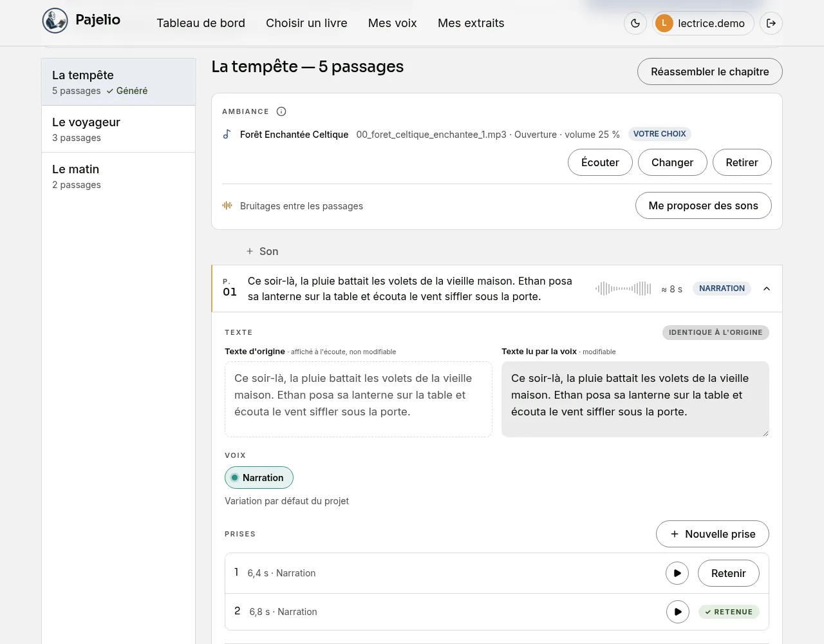Click Variation par défaut du projet text

click(x=286, y=501)
